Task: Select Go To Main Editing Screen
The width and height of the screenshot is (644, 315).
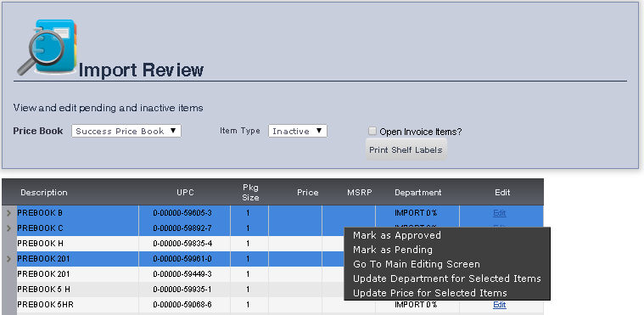Action: pyautogui.click(x=417, y=264)
